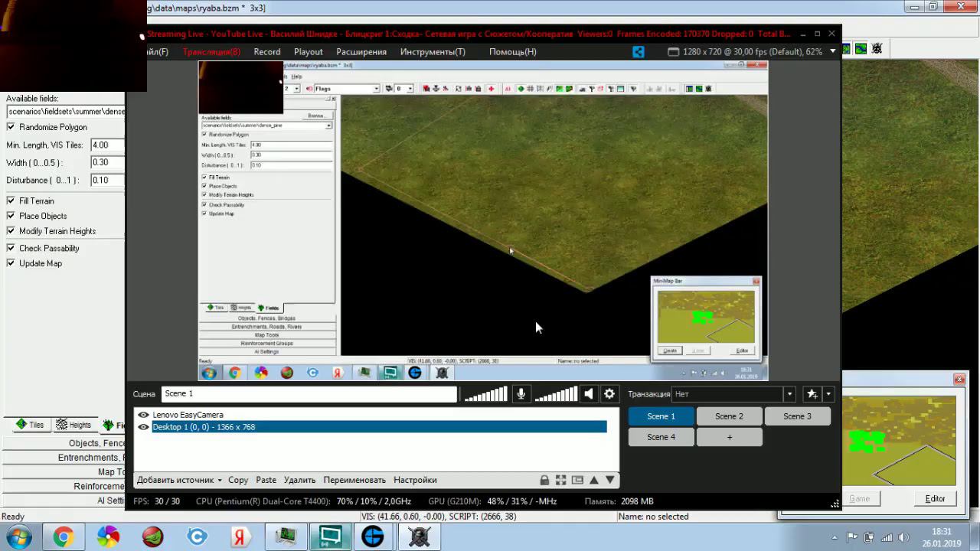This screenshot has height=551, width=980.
Task: Expand the Reinforcement Groups section
Action: pyautogui.click(x=64, y=486)
